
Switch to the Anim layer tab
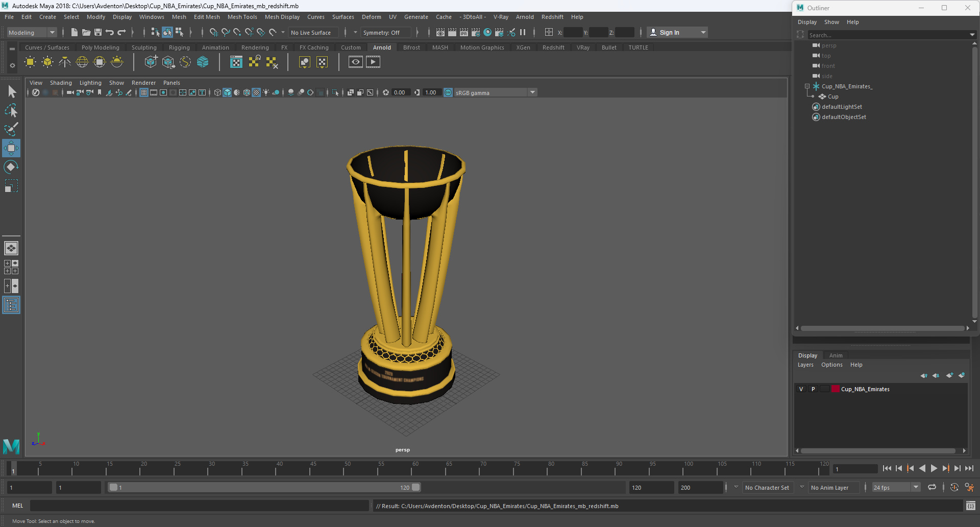tap(836, 355)
